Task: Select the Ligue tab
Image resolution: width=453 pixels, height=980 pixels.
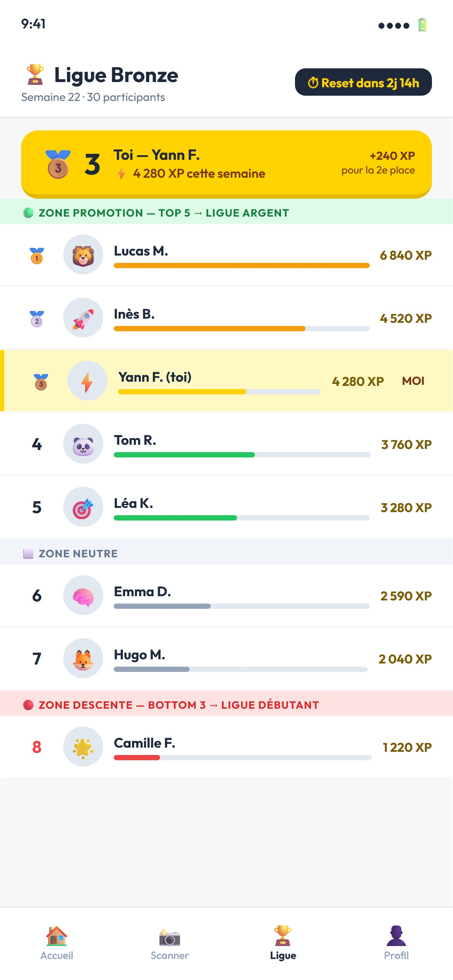Action: (283, 942)
